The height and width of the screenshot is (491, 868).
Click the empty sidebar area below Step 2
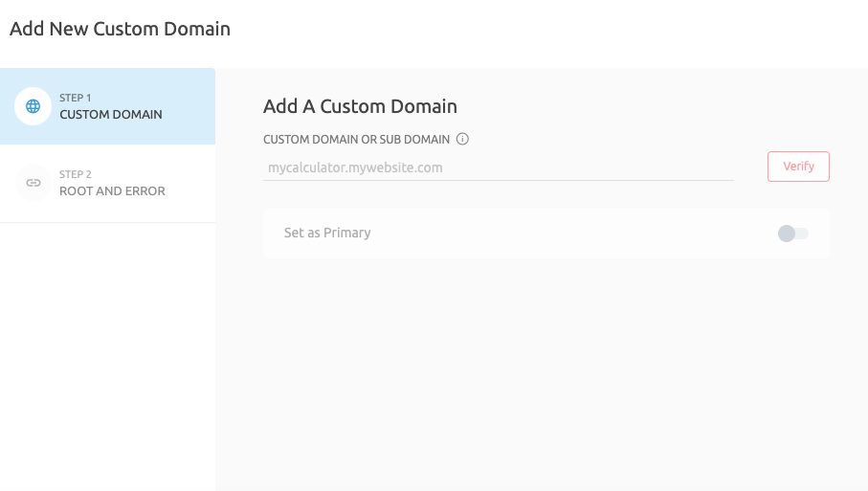click(x=107, y=354)
